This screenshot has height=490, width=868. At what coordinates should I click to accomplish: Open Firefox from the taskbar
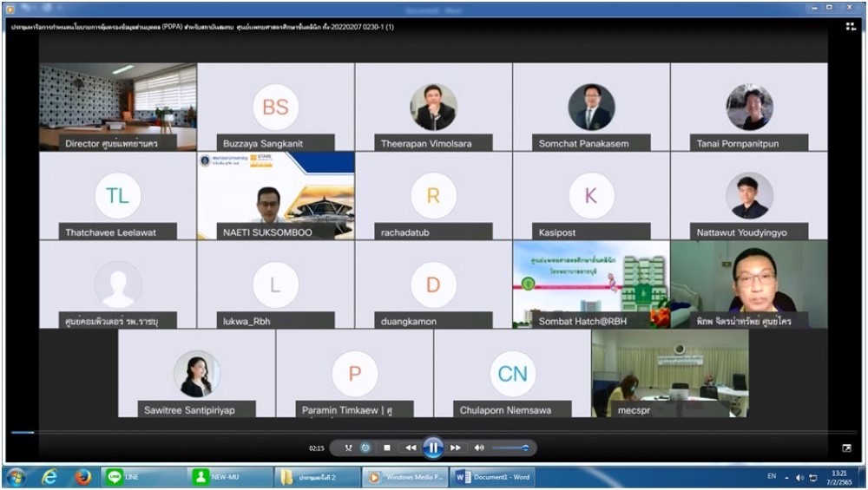82,477
